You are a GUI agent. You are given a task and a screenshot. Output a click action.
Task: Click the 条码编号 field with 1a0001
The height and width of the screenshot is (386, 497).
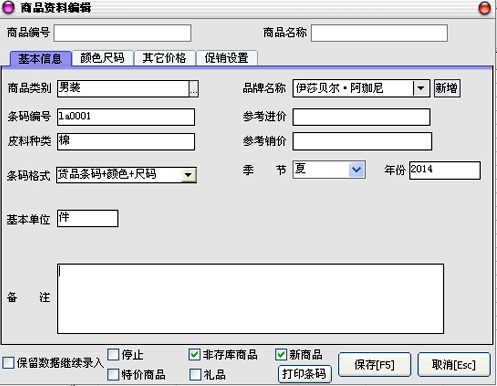[126, 117]
